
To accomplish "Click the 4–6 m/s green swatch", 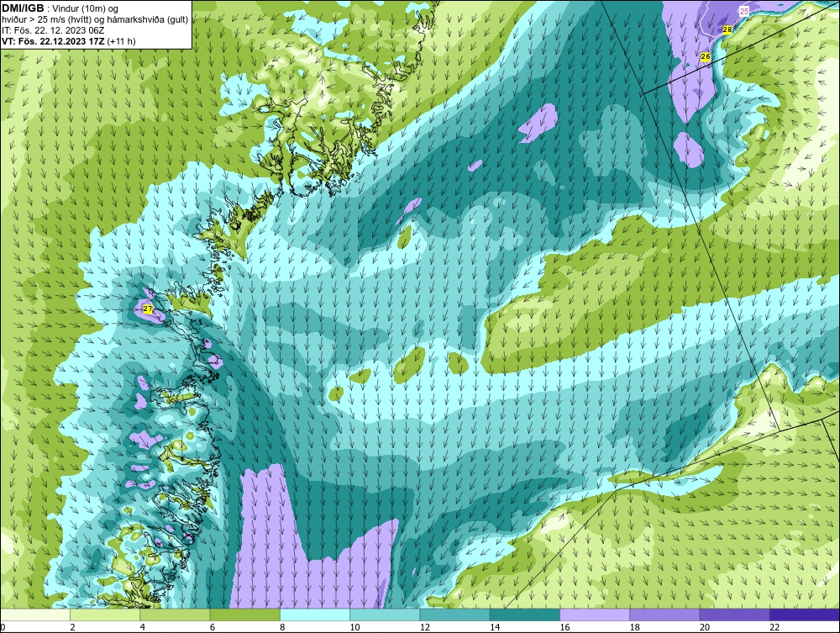I will tap(175, 615).
